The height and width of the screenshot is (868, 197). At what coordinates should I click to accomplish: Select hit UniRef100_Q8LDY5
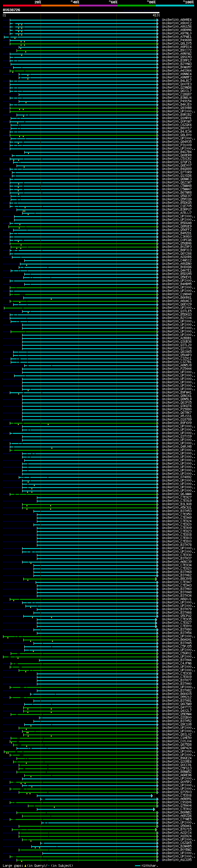[176, 43]
